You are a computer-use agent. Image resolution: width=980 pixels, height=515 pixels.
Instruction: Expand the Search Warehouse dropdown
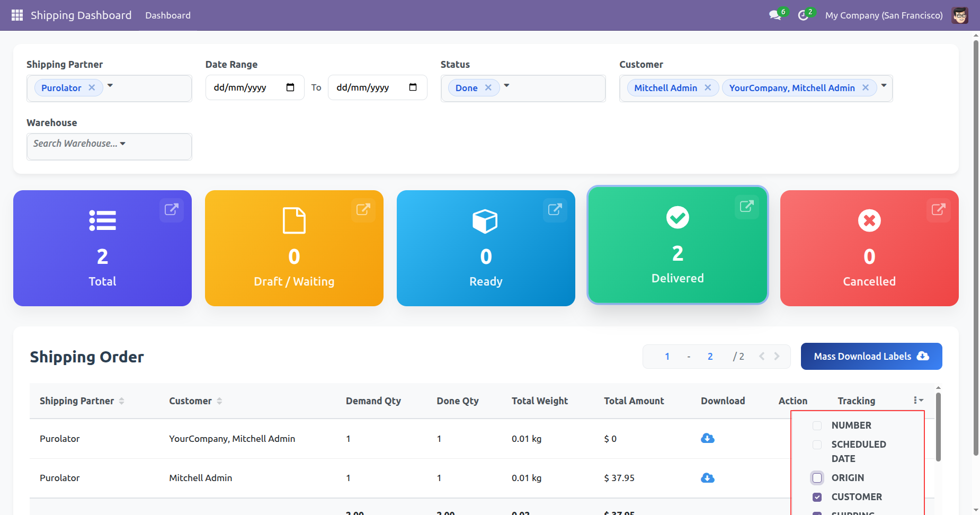(x=123, y=144)
